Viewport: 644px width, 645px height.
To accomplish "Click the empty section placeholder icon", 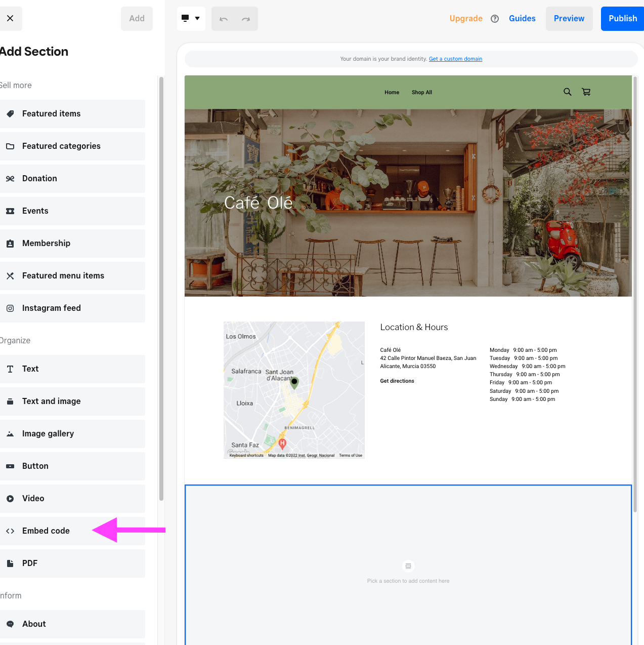I will (x=408, y=566).
